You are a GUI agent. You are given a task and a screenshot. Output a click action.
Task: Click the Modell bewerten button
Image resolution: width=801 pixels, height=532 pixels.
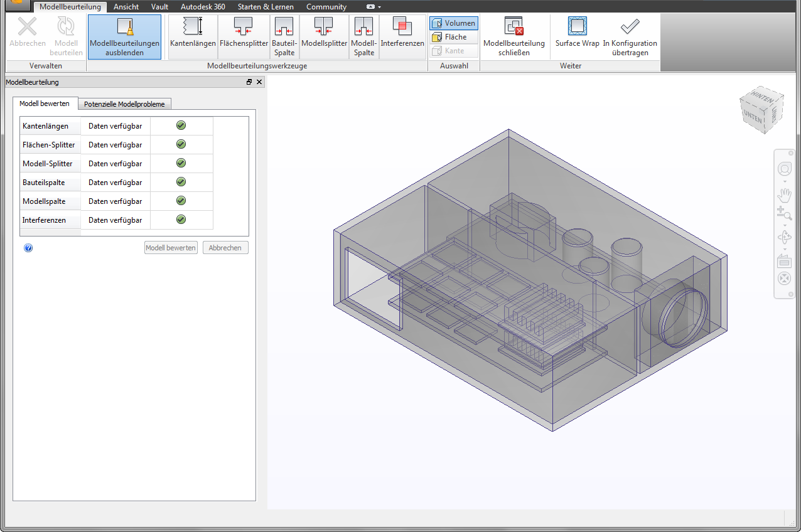tap(171, 248)
